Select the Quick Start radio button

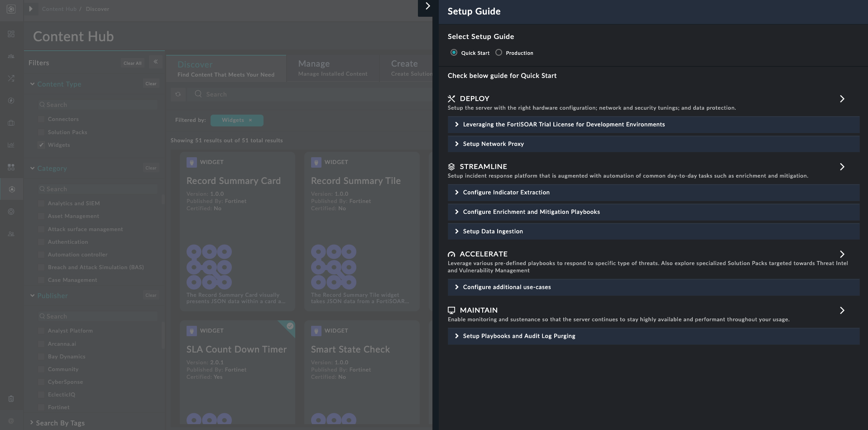coord(454,53)
